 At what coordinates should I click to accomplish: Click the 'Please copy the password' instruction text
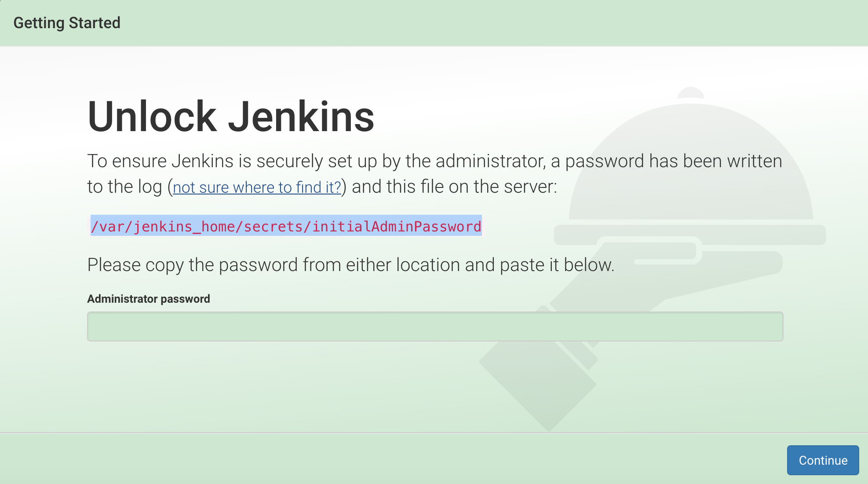[x=350, y=265]
